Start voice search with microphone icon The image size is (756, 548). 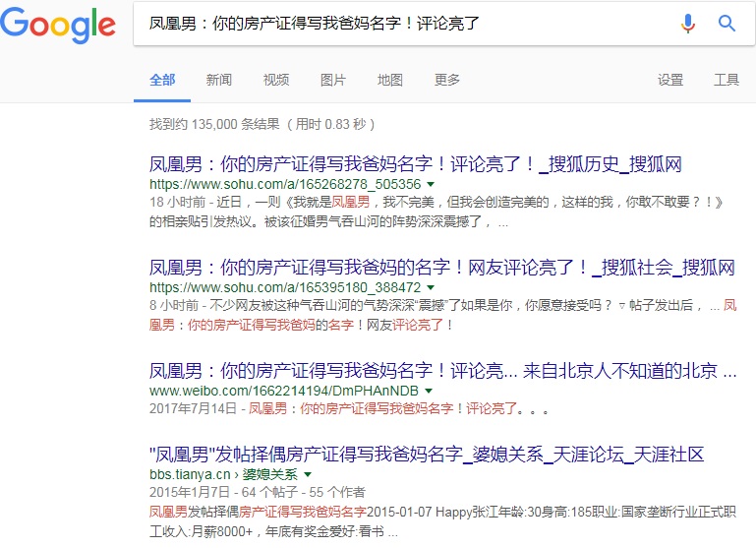click(688, 24)
